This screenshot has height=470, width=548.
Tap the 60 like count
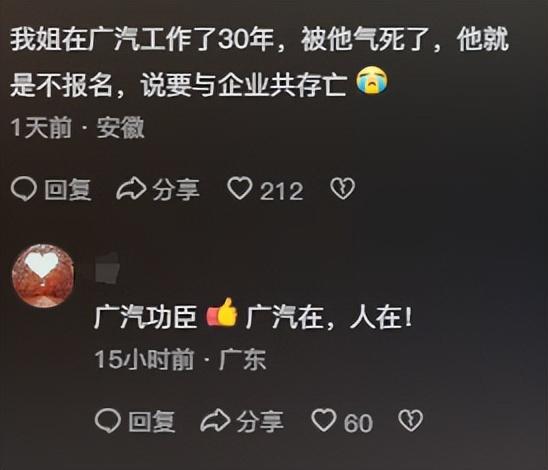358,423
